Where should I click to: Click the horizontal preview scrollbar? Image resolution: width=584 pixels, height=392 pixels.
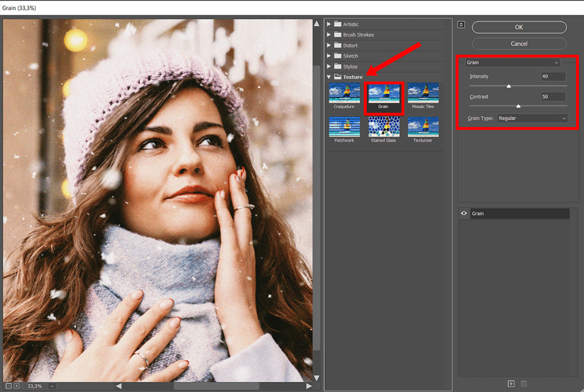(216, 386)
